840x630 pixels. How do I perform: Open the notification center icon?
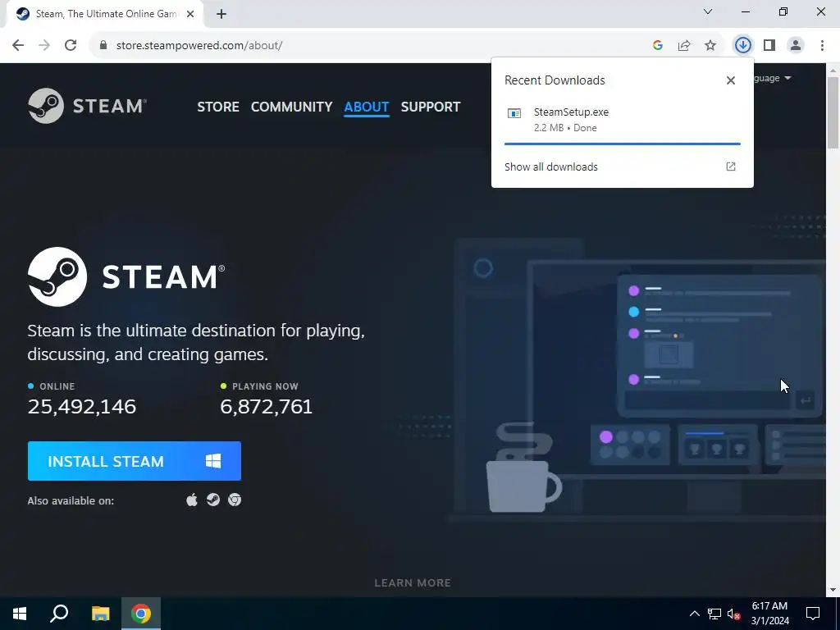[813, 614]
